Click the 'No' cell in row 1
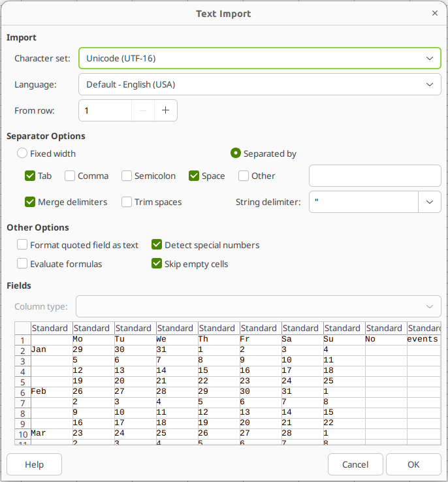This screenshot has height=482, width=448. 386,340
